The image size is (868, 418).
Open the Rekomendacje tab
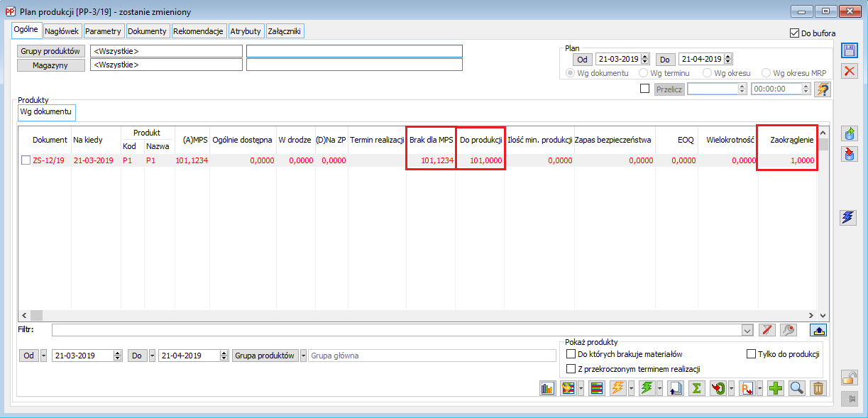coord(199,31)
